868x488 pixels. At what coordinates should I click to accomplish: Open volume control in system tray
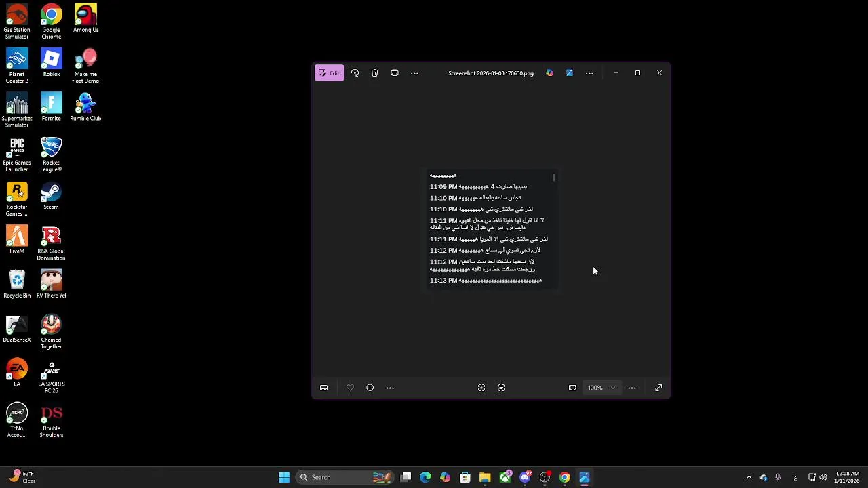[x=823, y=477]
